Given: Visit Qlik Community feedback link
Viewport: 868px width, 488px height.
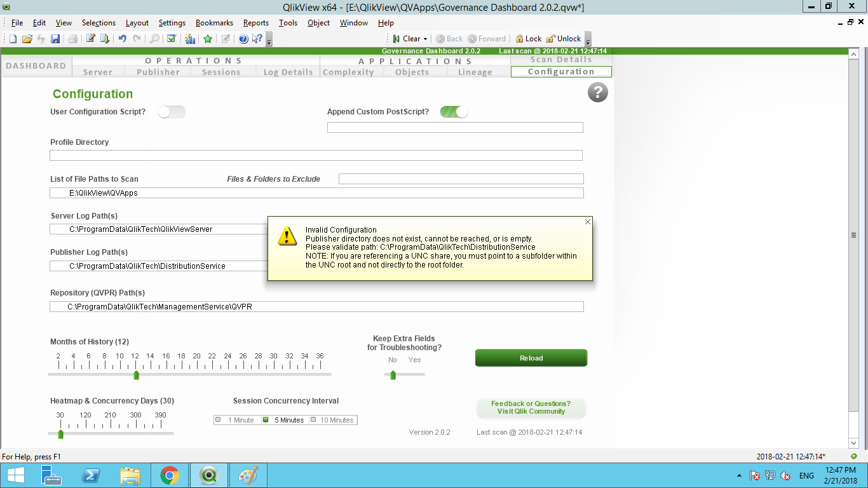Looking at the screenshot, I should coord(531,407).
